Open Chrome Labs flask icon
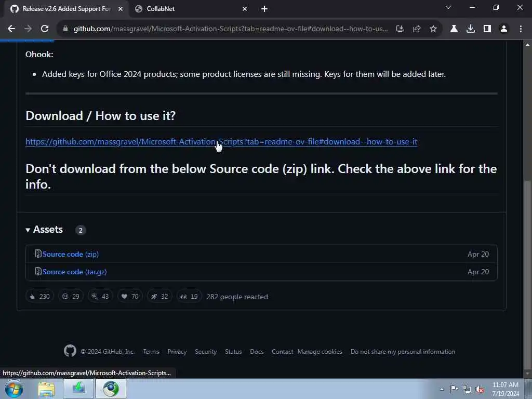The image size is (532, 399). (x=454, y=29)
